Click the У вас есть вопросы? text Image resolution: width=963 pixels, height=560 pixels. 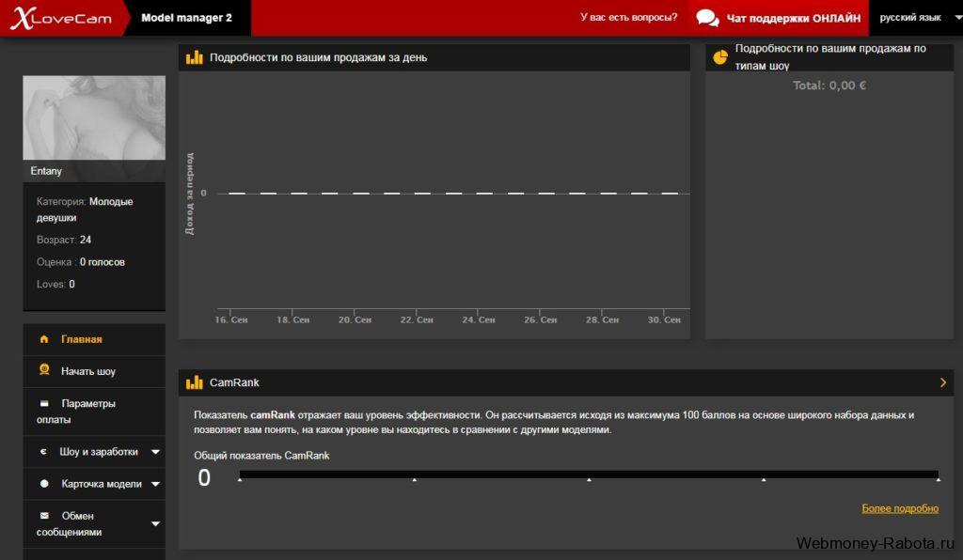tap(629, 17)
